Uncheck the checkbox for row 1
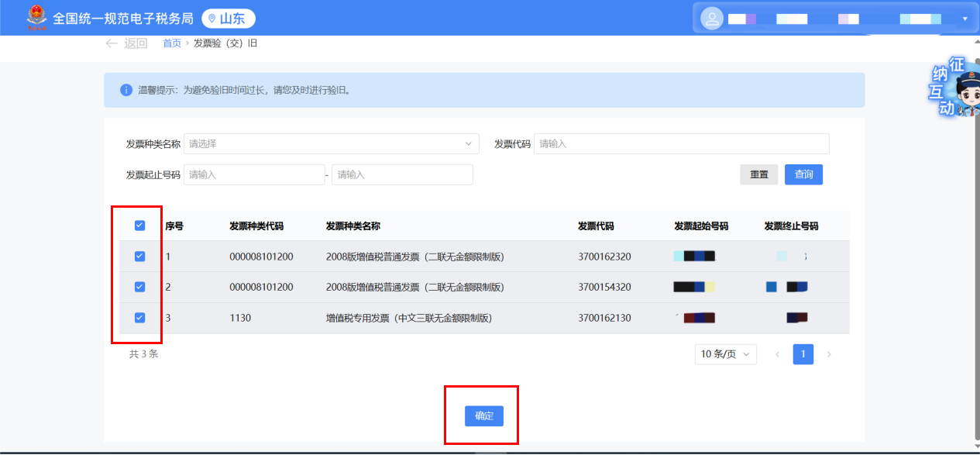The width and height of the screenshot is (980, 455). (x=139, y=257)
